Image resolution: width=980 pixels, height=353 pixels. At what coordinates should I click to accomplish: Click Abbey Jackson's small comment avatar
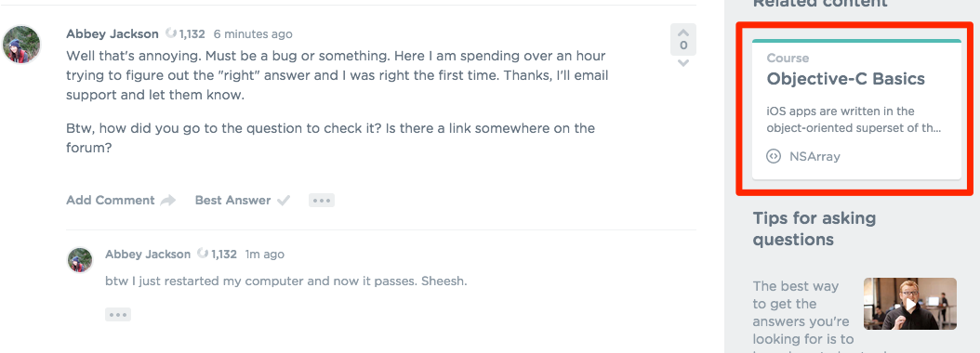pyautogui.click(x=80, y=260)
